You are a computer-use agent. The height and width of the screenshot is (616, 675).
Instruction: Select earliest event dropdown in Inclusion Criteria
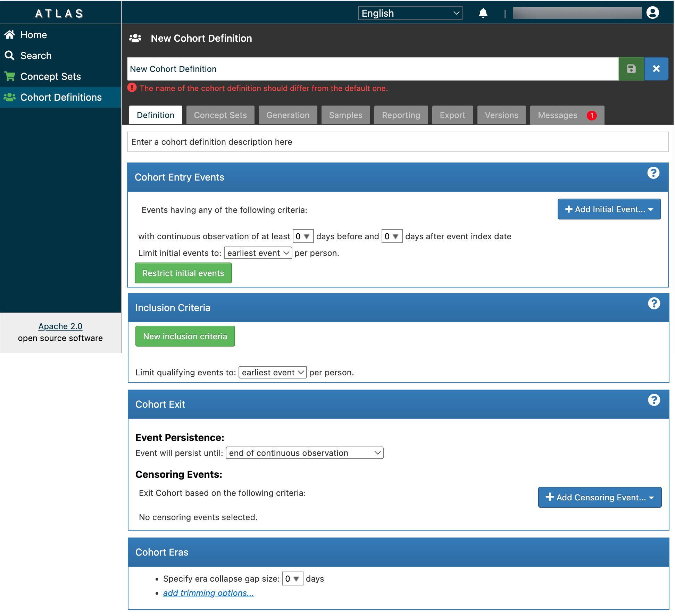coord(272,372)
